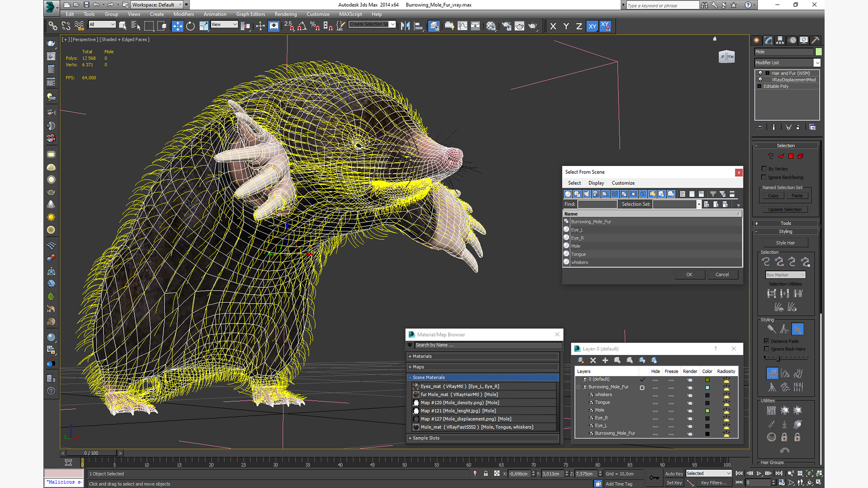Screen dimensions: 868x488
Task: Click the Mole object color swatch
Action: coord(819,52)
